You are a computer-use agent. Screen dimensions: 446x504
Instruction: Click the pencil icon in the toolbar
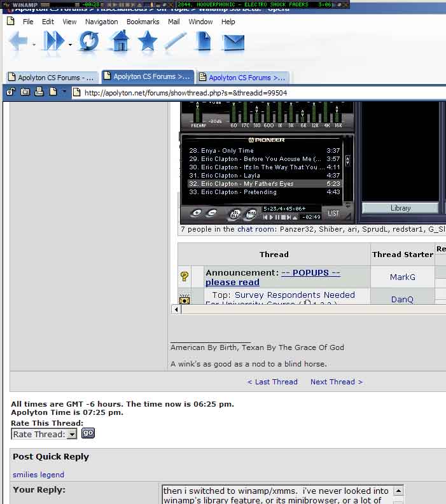pos(175,41)
